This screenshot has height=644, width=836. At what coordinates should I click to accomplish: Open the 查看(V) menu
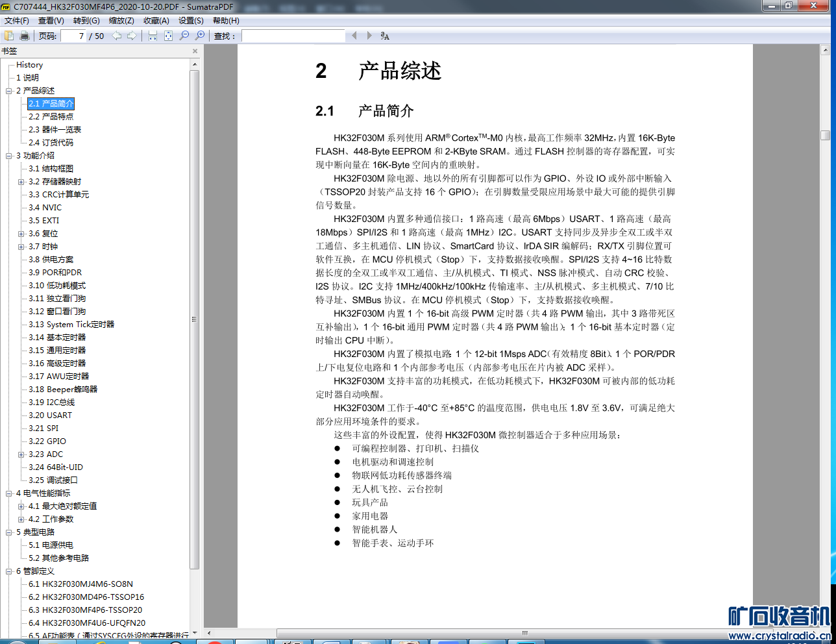pyautogui.click(x=51, y=21)
